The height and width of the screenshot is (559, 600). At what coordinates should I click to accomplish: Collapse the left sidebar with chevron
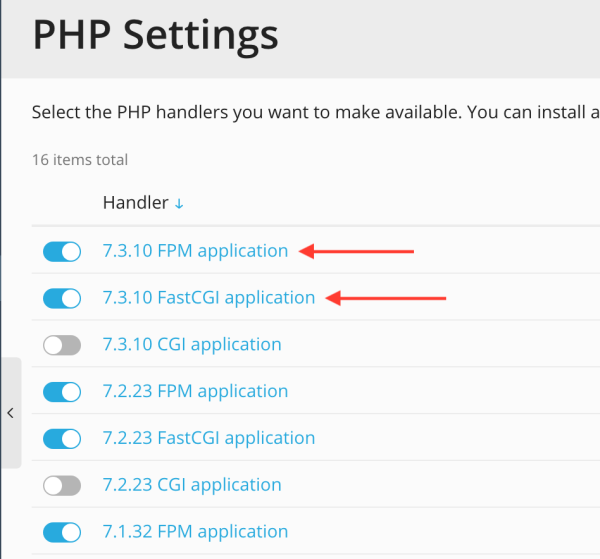10,413
